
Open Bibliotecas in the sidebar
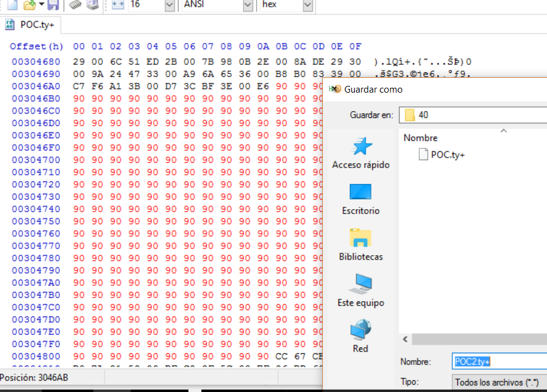360,245
